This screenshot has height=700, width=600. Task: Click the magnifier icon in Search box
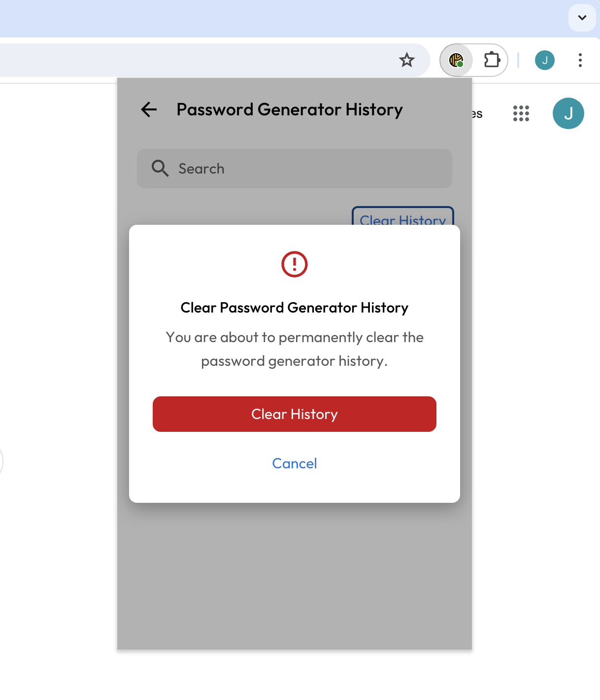pos(160,169)
